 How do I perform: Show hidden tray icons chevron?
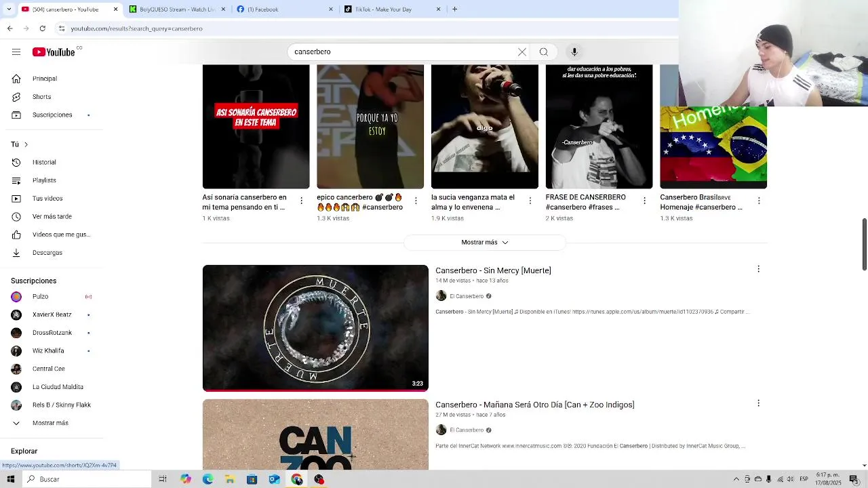point(736,479)
